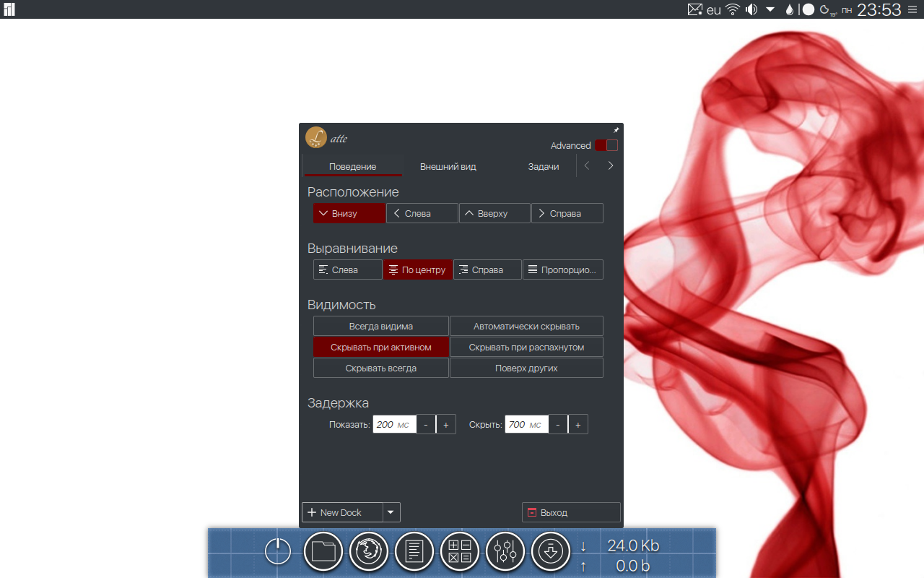Screen dimensions: 924x578
Task: Switch to the Задачи tab
Action: (544, 166)
